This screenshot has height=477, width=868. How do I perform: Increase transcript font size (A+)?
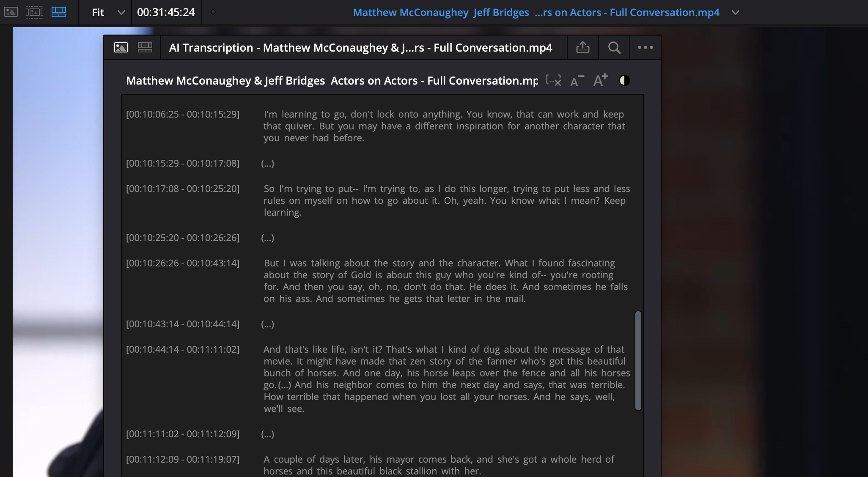tap(600, 80)
